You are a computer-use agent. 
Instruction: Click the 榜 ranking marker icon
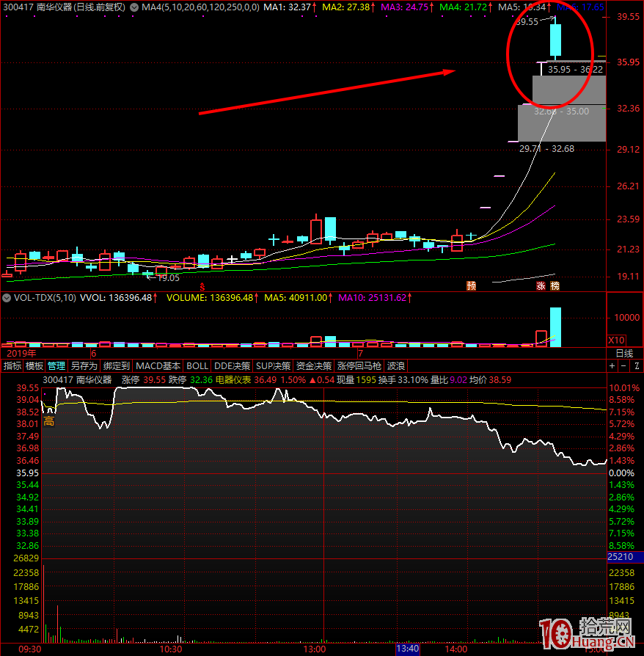tap(555, 285)
